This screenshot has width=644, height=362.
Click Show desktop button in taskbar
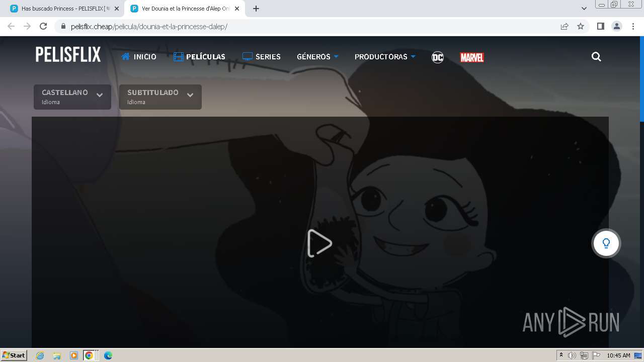coord(638,355)
